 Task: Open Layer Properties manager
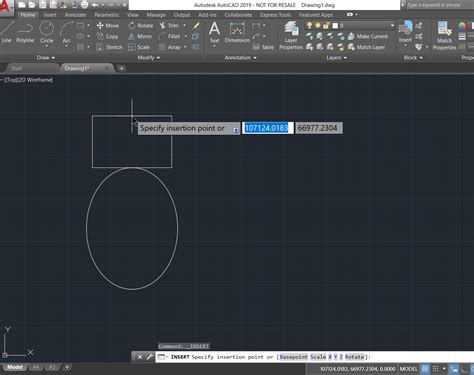click(291, 35)
